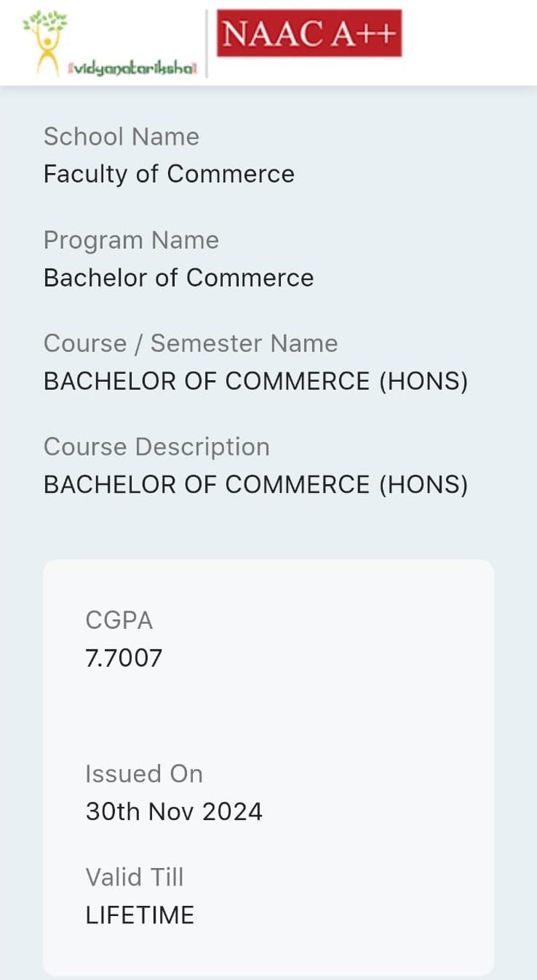Click Bachelor of Commerce program value
Viewport: 537px width, 980px height.
pyautogui.click(x=178, y=278)
